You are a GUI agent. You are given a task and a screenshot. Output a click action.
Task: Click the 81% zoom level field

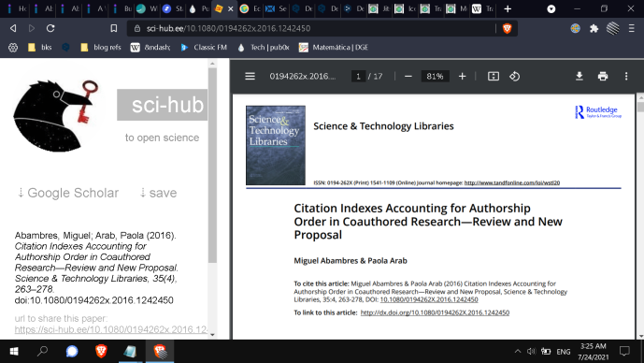pyautogui.click(x=435, y=77)
